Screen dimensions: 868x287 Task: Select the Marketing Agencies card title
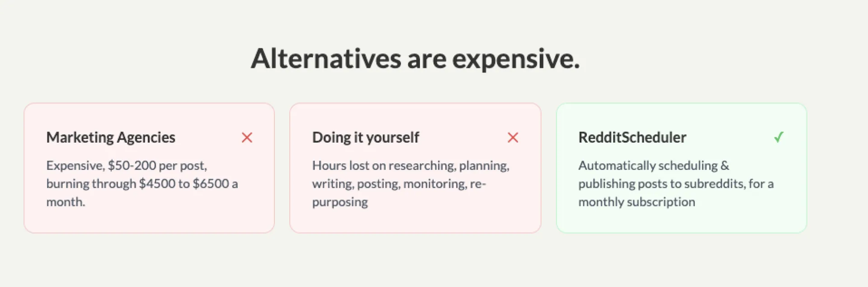pos(111,138)
